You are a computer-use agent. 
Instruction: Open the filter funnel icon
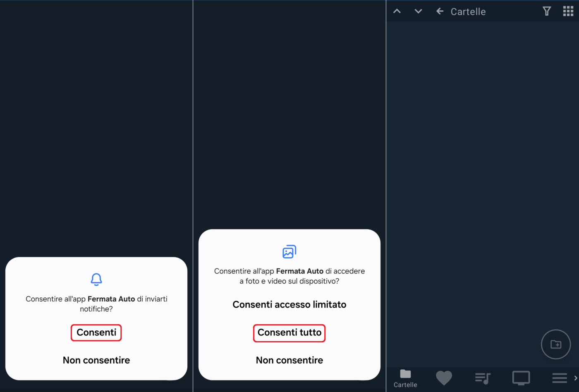[x=547, y=12]
